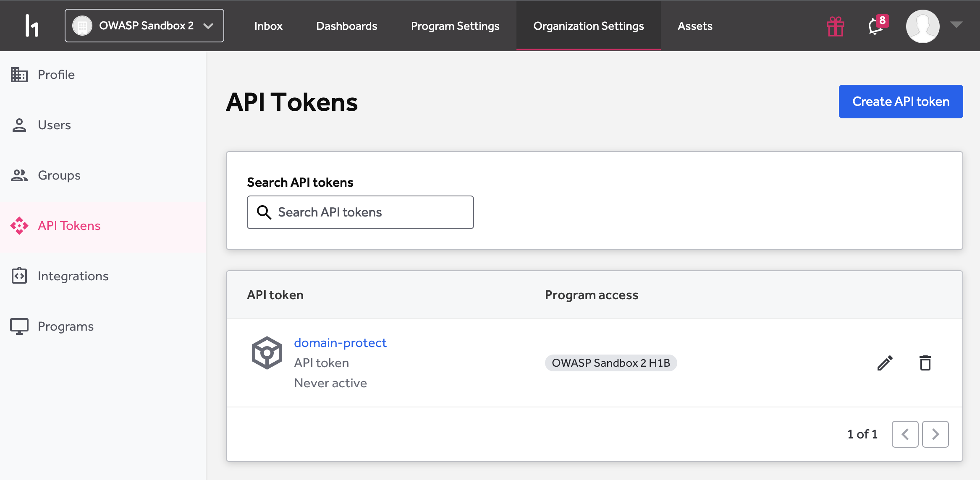
Task: Edit domain-protect token with pencil icon
Action: [x=885, y=363]
